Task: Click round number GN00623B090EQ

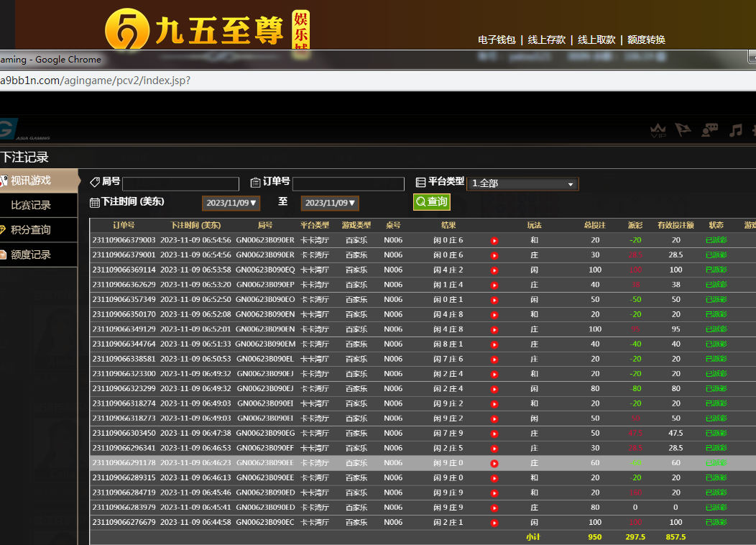Action: click(x=265, y=270)
